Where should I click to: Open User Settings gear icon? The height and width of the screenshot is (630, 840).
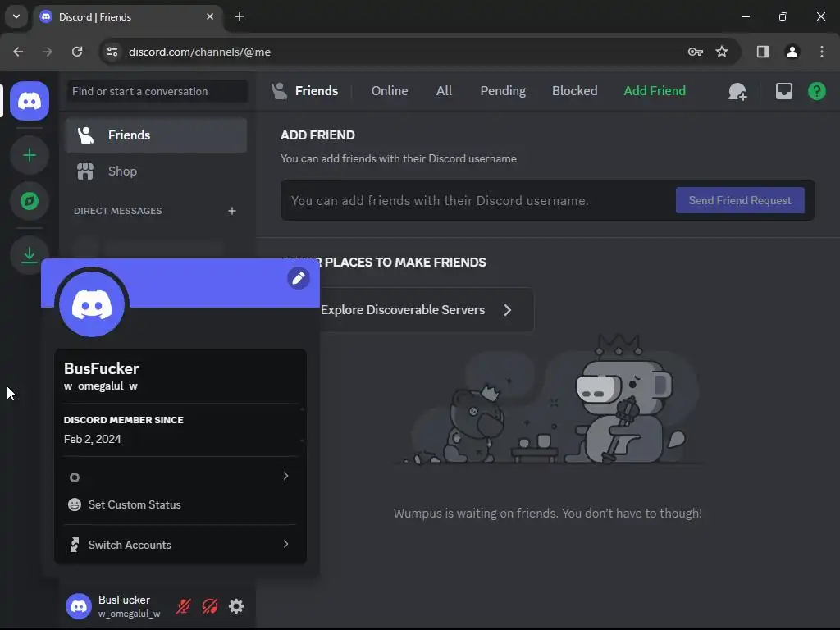(236, 606)
